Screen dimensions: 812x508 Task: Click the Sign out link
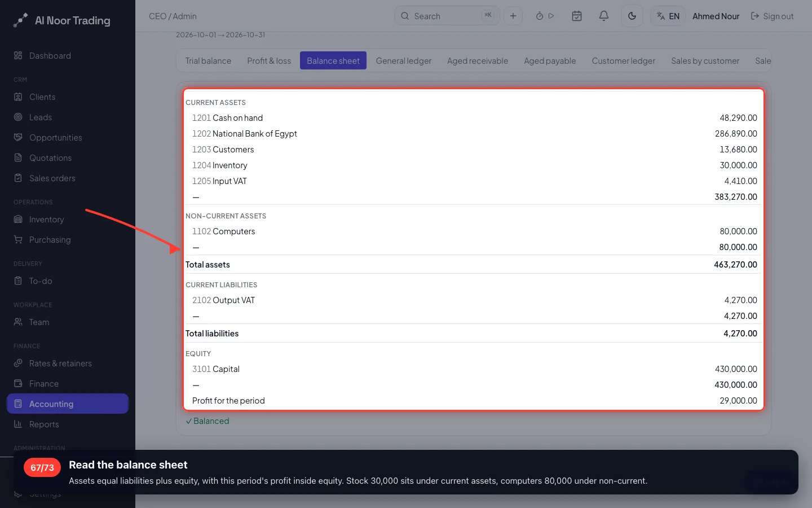pos(773,16)
